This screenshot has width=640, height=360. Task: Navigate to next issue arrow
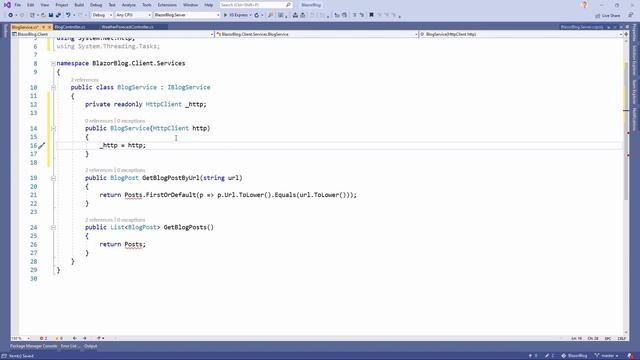84,338
